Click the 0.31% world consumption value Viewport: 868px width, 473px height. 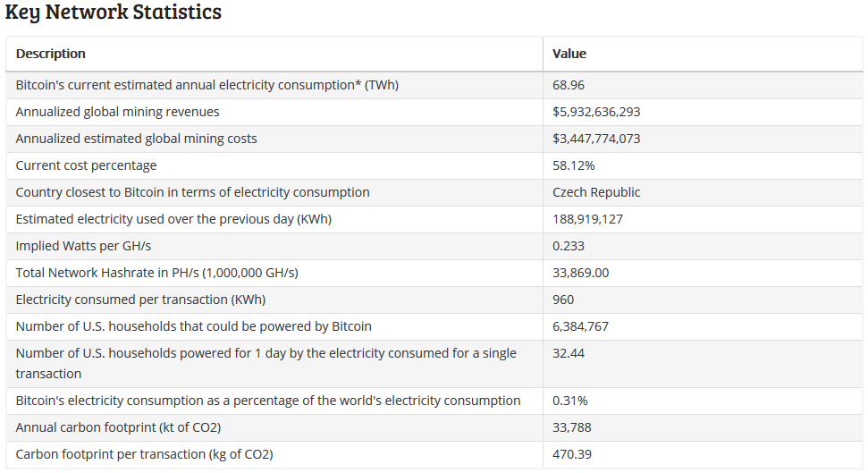point(570,401)
